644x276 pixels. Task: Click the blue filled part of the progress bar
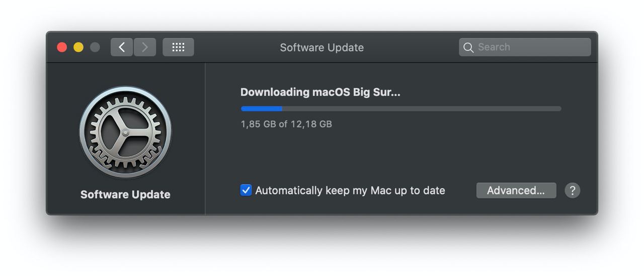261,109
